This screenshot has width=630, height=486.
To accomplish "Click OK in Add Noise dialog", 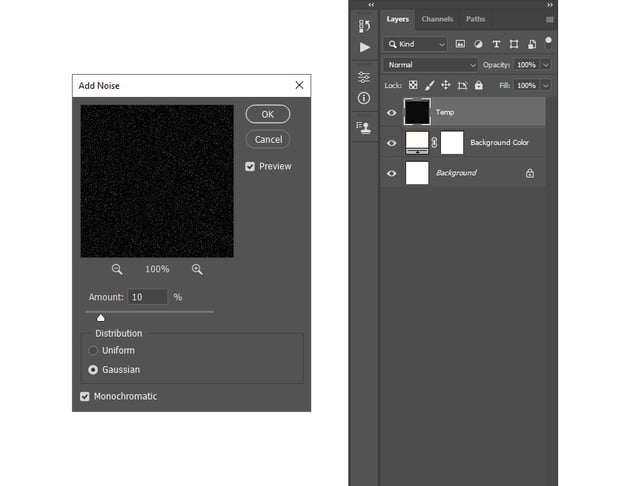I will click(x=268, y=114).
